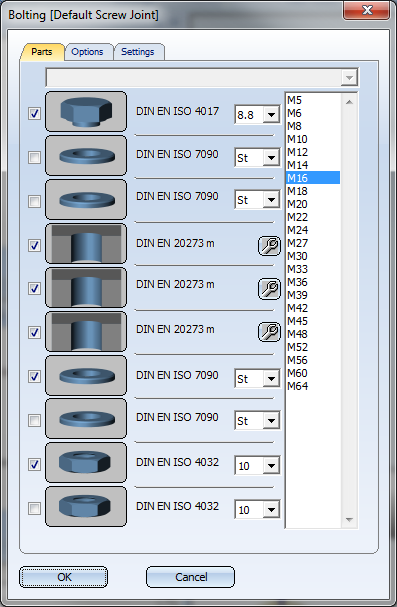Click the first washer DIN EN ISO 7090 image
Viewport: 397px width, 607px height.
(86, 156)
